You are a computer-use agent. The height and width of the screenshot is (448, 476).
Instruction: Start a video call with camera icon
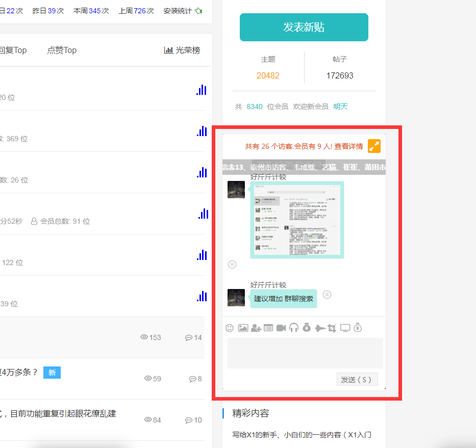pos(281,328)
